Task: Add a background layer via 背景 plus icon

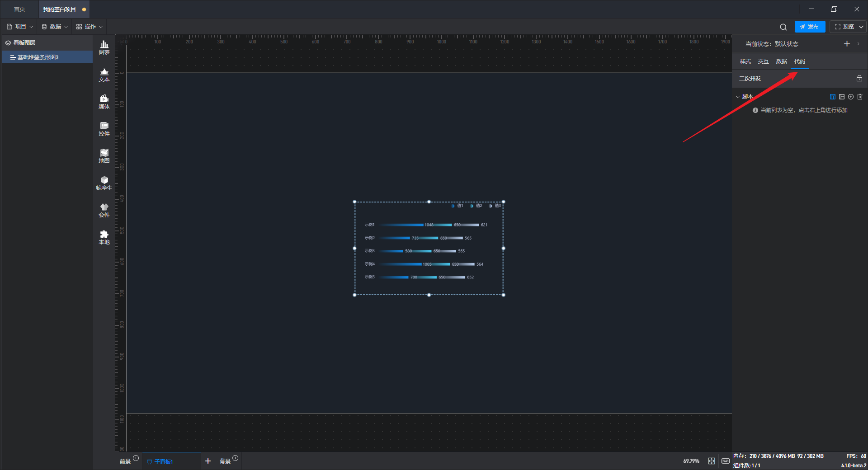Action: [x=235, y=458]
